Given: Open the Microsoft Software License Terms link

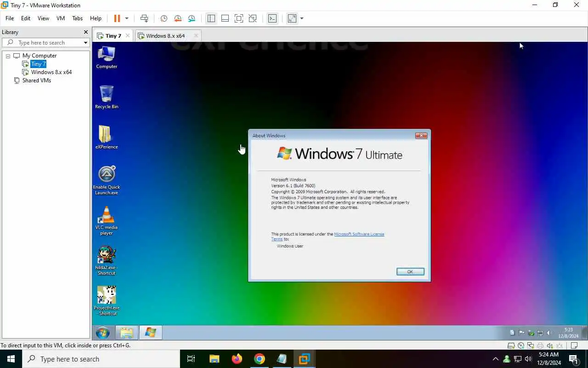Looking at the screenshot, I should [359, 234].
